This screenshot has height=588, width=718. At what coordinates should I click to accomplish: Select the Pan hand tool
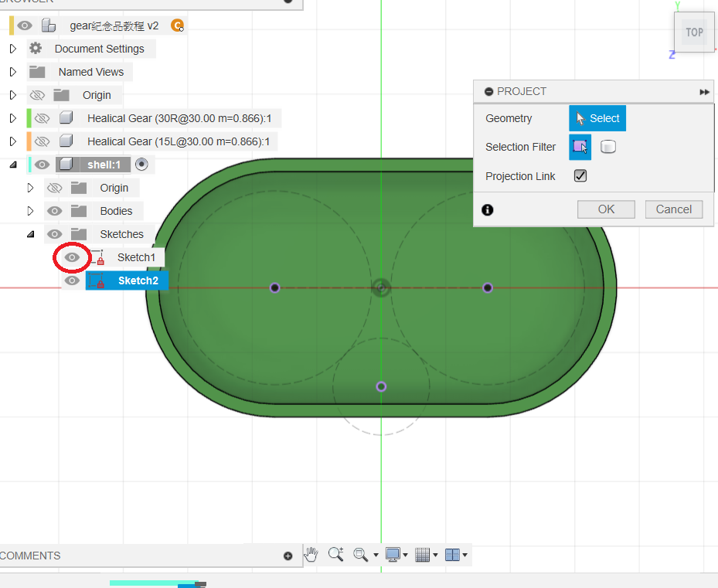pyautogui.click(x=311, y=555)
